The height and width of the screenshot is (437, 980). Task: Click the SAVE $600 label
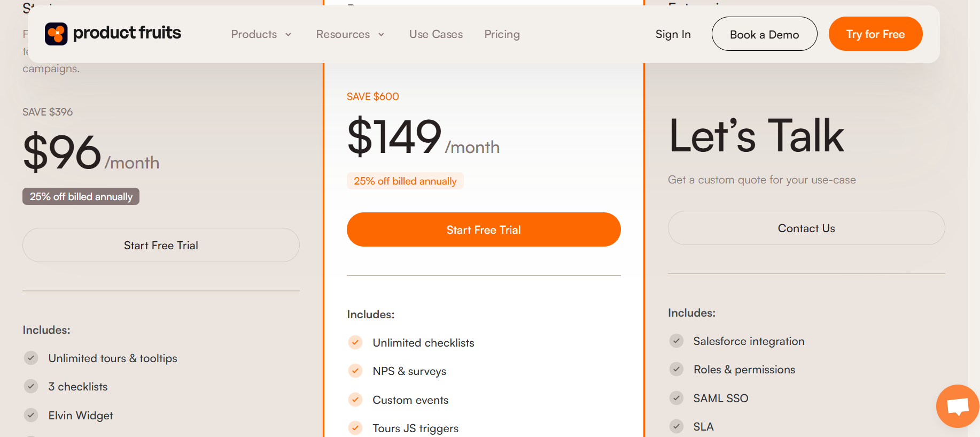point(372,96)
